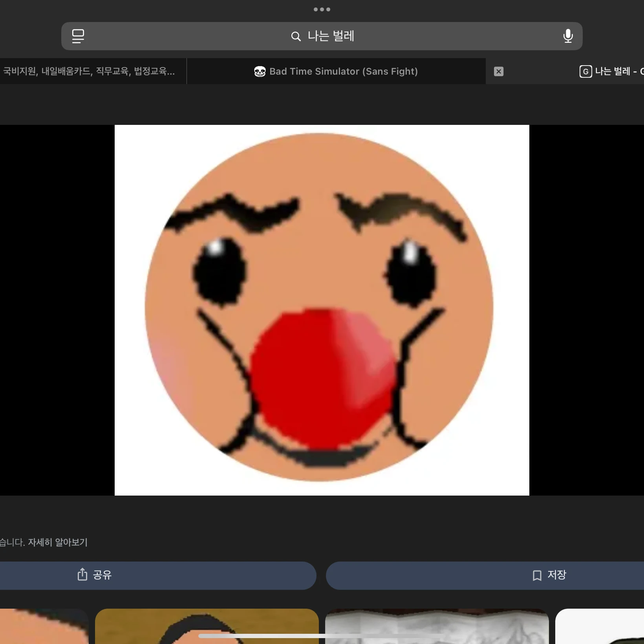The height and width of the screenshot is (644, 644).
Task: Open the page menu icon in address bar
Action: click(78, 36)
